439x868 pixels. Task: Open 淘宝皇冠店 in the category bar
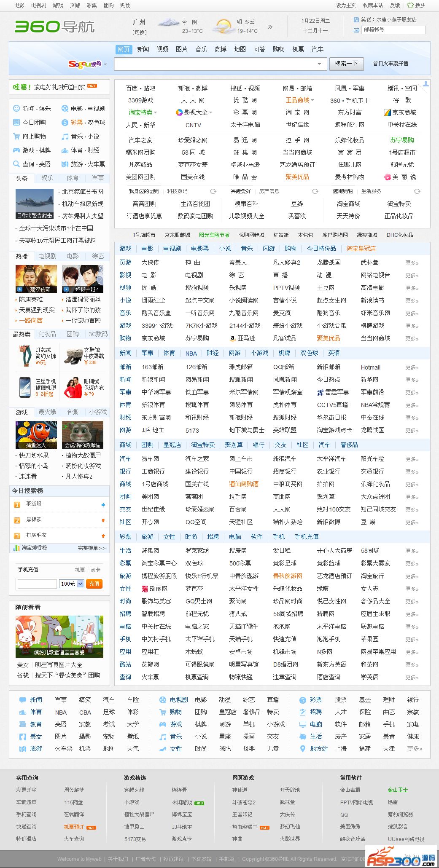click(x=361, y=249)
